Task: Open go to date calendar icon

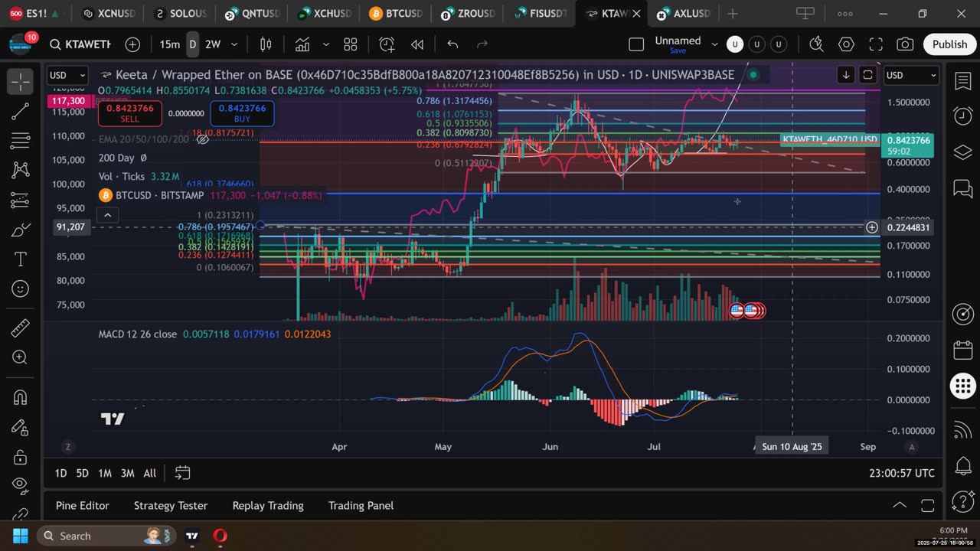Action: [x=182, y=473]
